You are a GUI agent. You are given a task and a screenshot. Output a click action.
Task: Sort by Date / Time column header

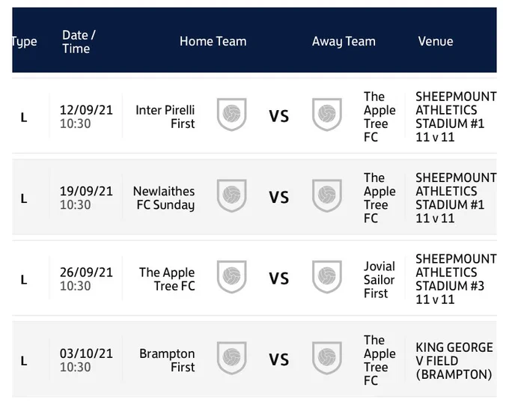[x=79, y=42]
